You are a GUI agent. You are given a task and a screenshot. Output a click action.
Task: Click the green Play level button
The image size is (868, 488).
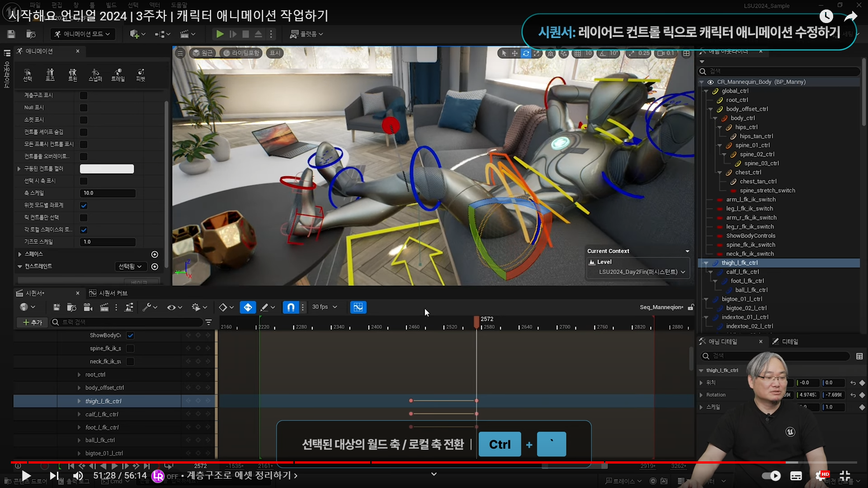tap(220, 34)
